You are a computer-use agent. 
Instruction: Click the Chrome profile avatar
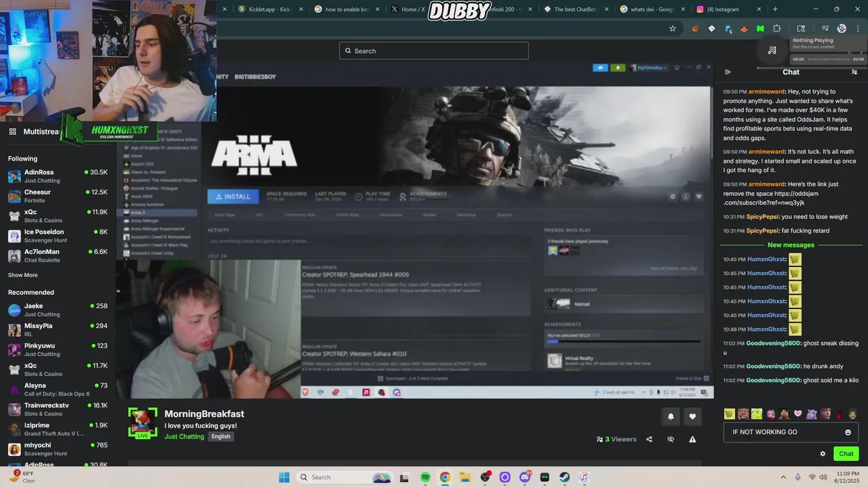pyautogui.click(x=842, y=28)
